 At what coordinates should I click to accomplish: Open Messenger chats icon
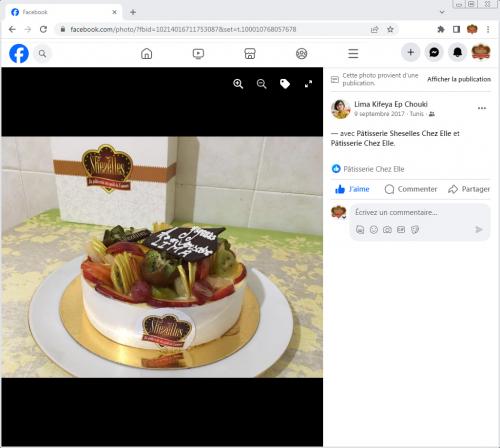pyautogui.click(x=434, y=52)
